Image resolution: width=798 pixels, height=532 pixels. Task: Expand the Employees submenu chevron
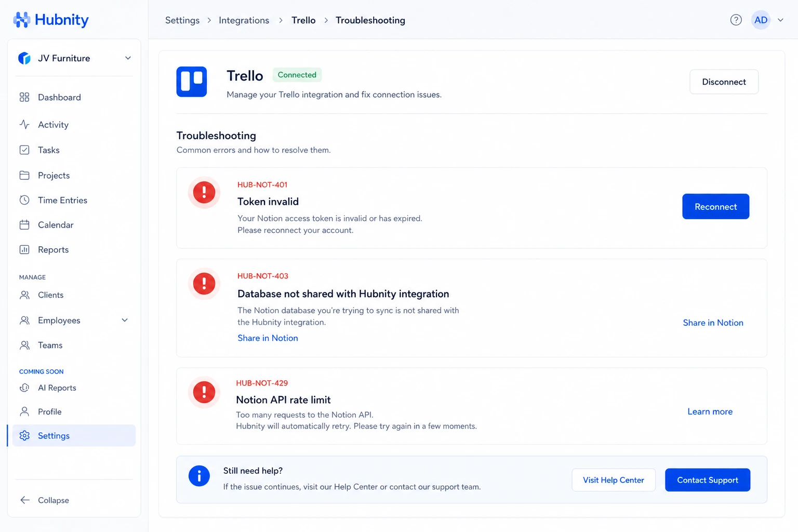[x=125, y=320]
